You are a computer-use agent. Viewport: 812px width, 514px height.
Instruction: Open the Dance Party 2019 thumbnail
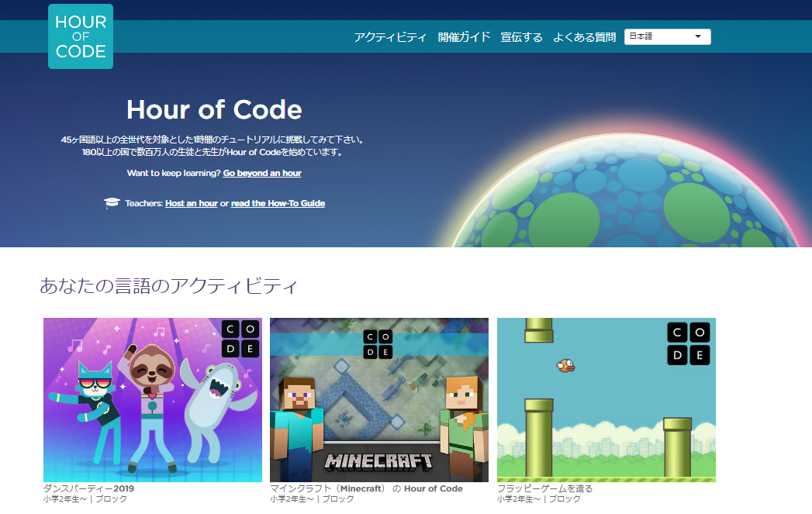(153, 399)
